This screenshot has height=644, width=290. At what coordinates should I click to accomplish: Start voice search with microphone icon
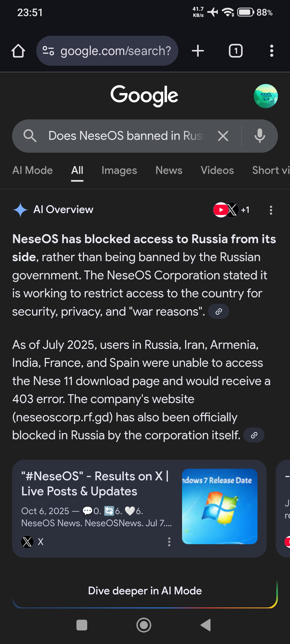259,136
